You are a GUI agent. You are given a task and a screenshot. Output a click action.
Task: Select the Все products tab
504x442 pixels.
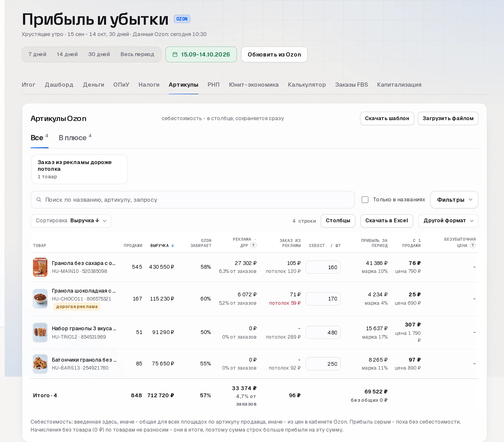tap(39, 137)
